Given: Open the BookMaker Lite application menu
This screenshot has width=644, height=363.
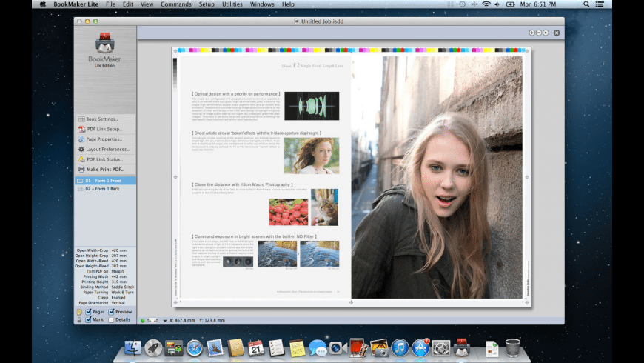Looking at the screenshot, I should 76,4.
